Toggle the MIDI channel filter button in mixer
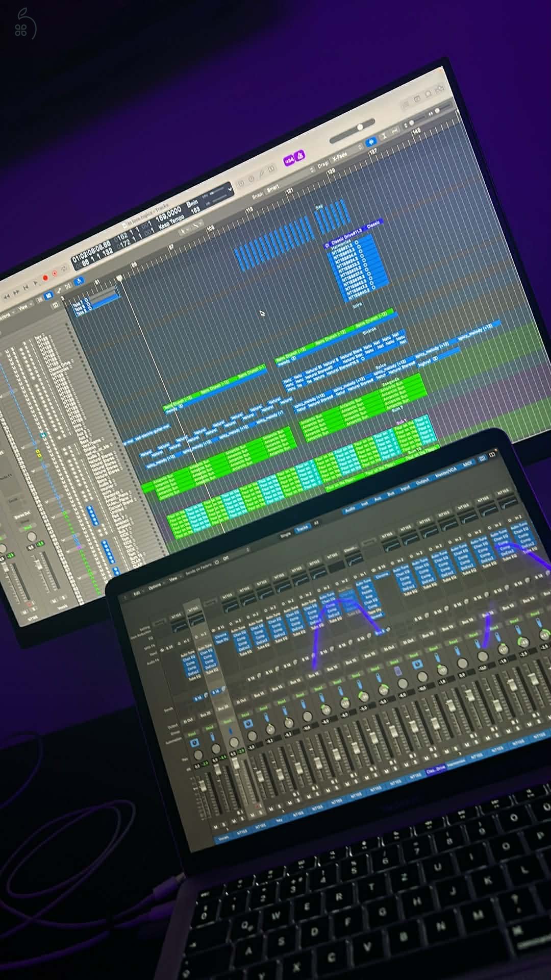The width and height of the screenshot is (551, 980). [x=467, y=465]
